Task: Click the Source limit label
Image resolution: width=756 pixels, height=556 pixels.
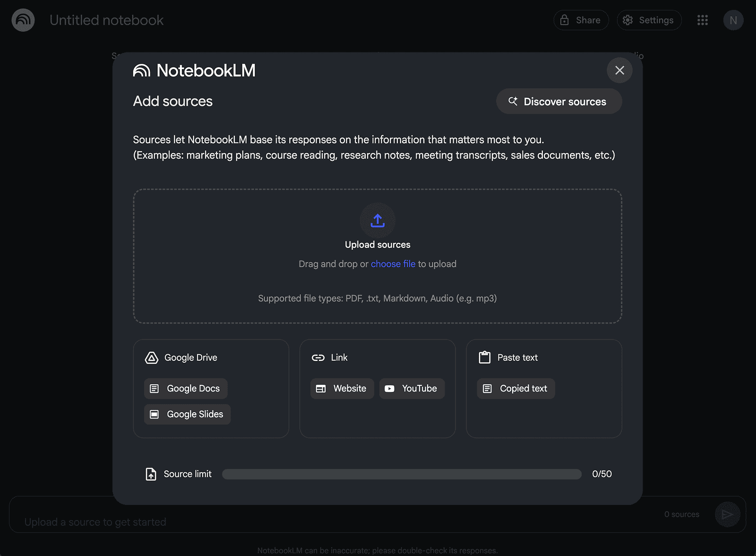Action: tap(188, 474)
